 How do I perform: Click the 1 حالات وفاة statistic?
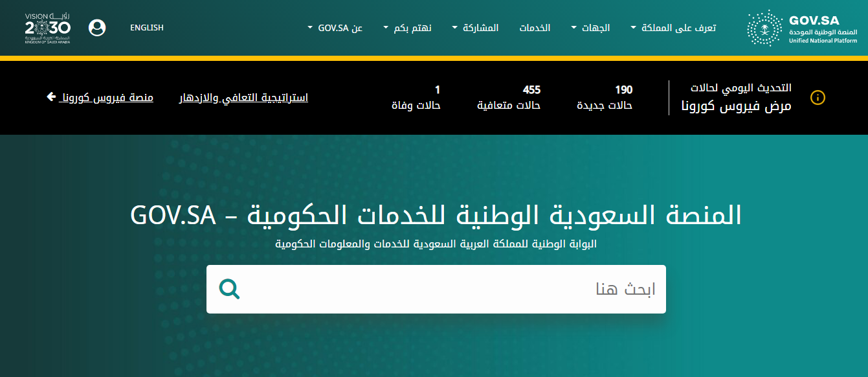[x=416, y=97]
